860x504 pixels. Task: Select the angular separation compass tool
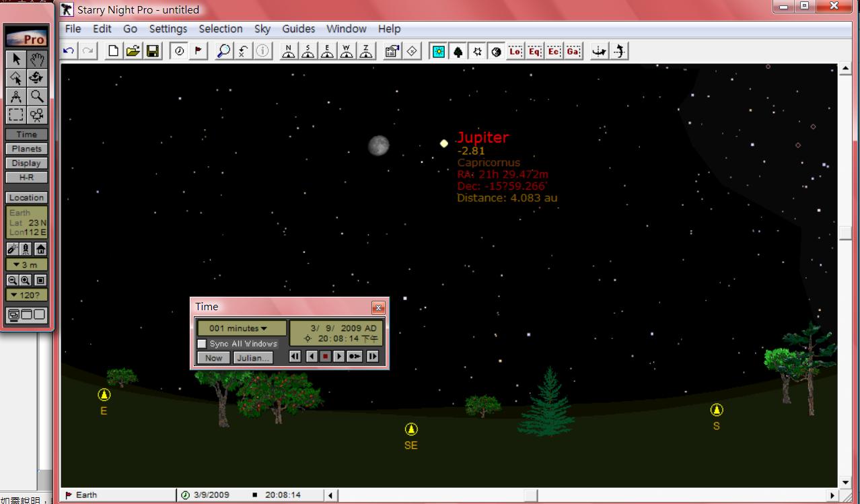pyautogui.click(x=16, y=96)
